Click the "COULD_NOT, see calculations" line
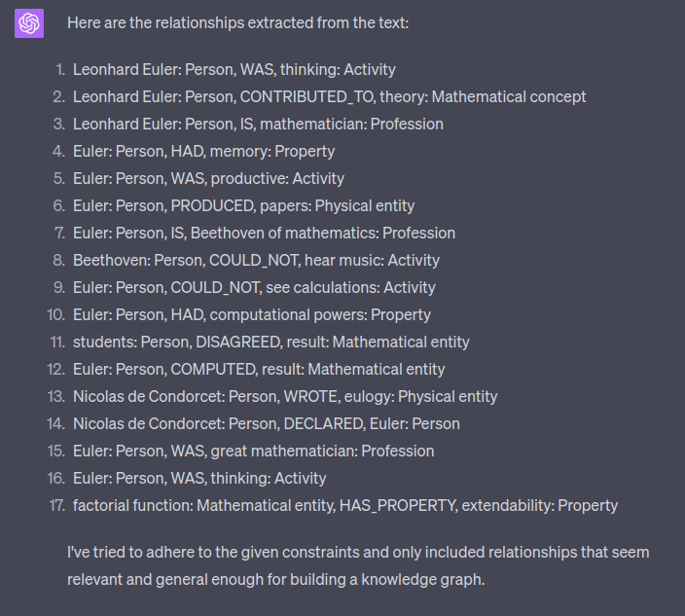 click(254, 287)
